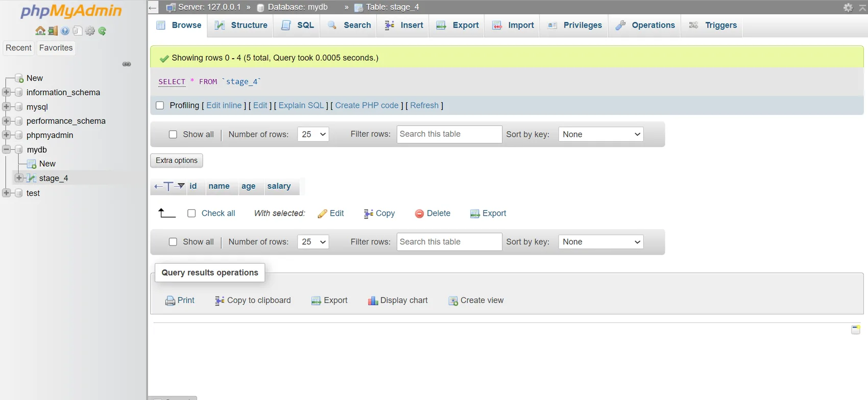Open navigation panel settings gear icon
The height and width of the screenshot is (400, 868).
[90, 31]
